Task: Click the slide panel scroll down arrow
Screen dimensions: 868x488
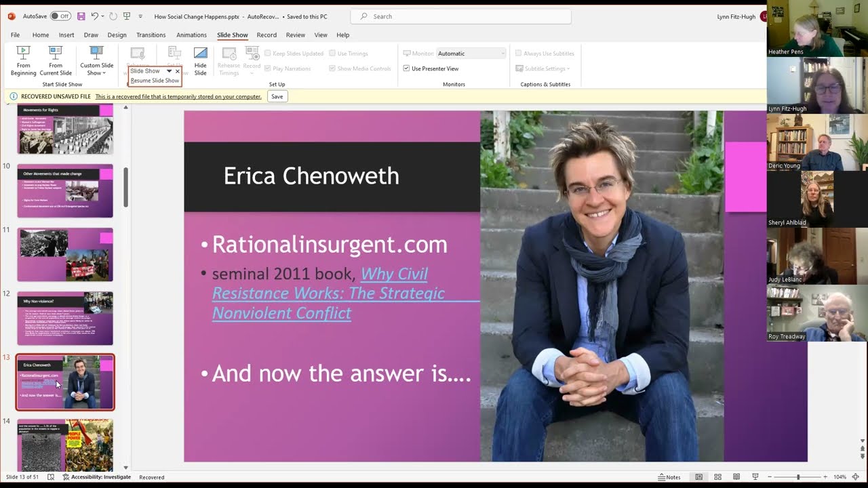Action: pos(125,468)
